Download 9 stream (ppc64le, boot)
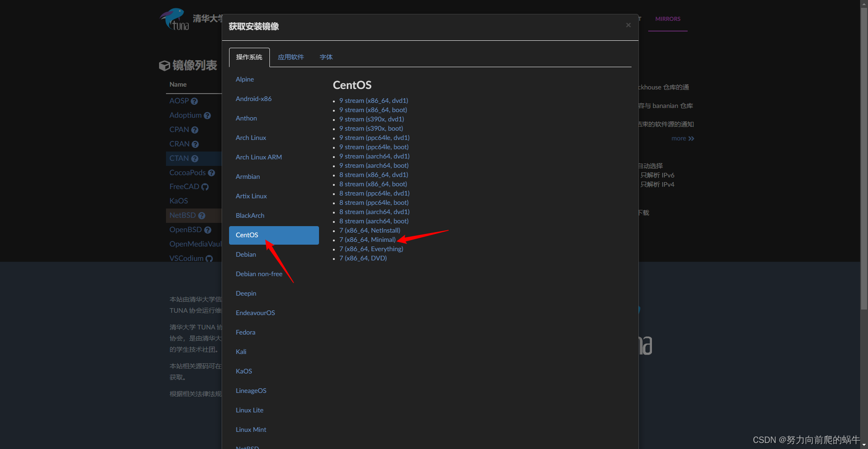Viewport: 868px width, 449px height. (x=374, y=147)
